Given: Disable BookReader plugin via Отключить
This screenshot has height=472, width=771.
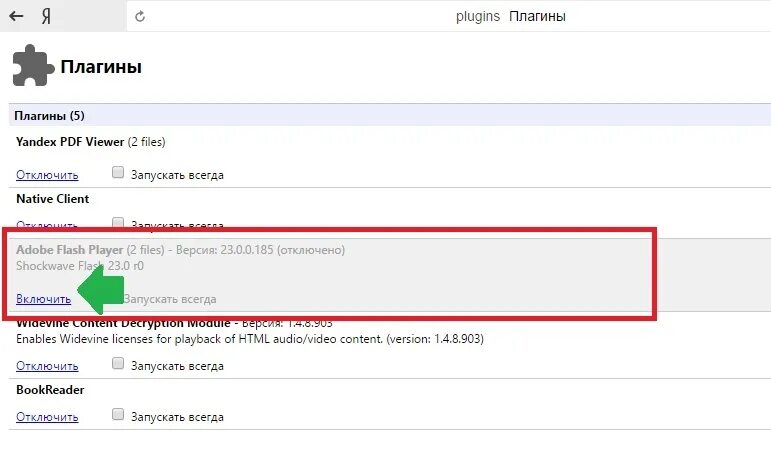Looking at the screenshot, I should tap(47, 417).
